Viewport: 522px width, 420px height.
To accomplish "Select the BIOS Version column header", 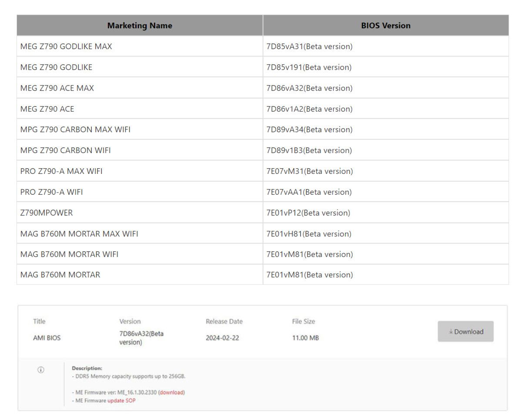I will click(385, 25).
